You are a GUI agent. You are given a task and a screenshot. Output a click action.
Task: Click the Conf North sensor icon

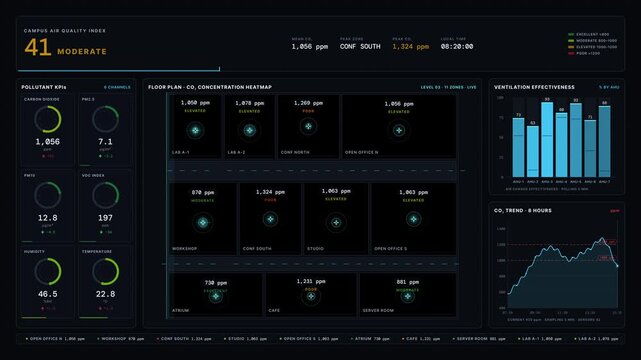click(x=308, y=126)
